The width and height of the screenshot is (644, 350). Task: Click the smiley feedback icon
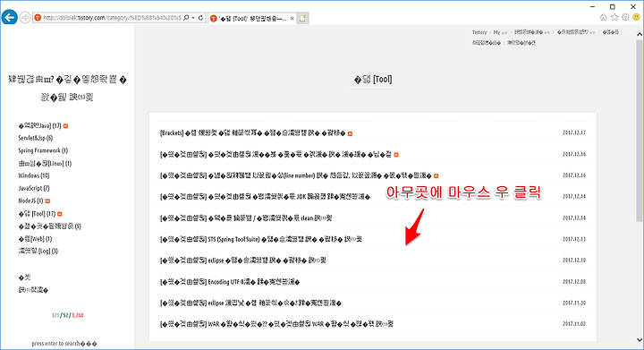point(636,17)
